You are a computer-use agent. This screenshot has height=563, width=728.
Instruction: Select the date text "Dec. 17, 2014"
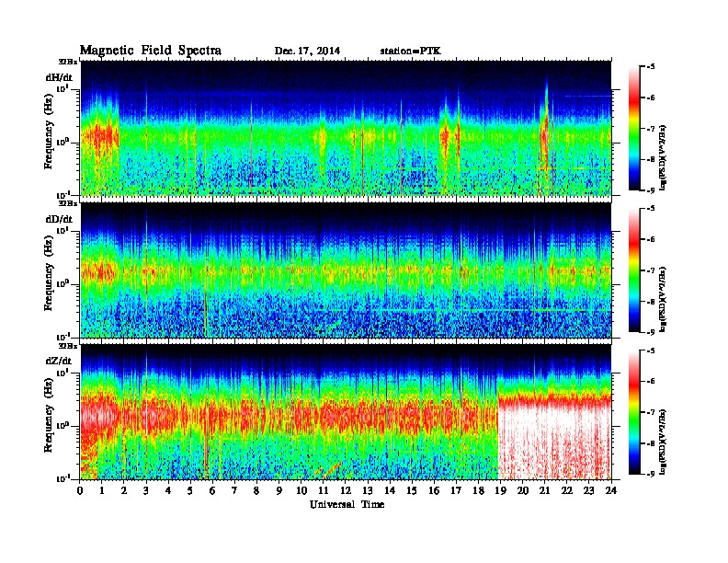(x=307, y=52)
